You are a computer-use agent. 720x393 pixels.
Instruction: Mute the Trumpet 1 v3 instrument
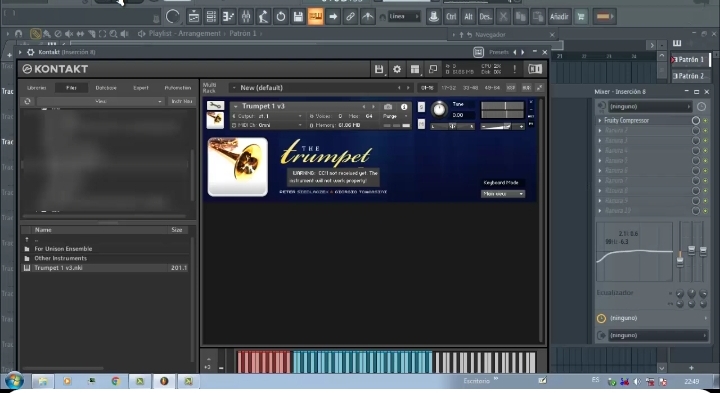click(x=421, y=124)
